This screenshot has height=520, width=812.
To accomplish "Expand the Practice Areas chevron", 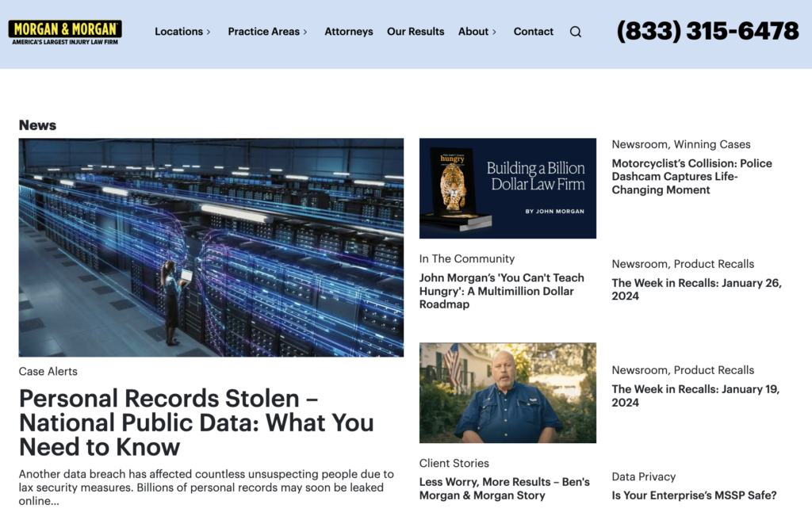I will pos(305,32).
